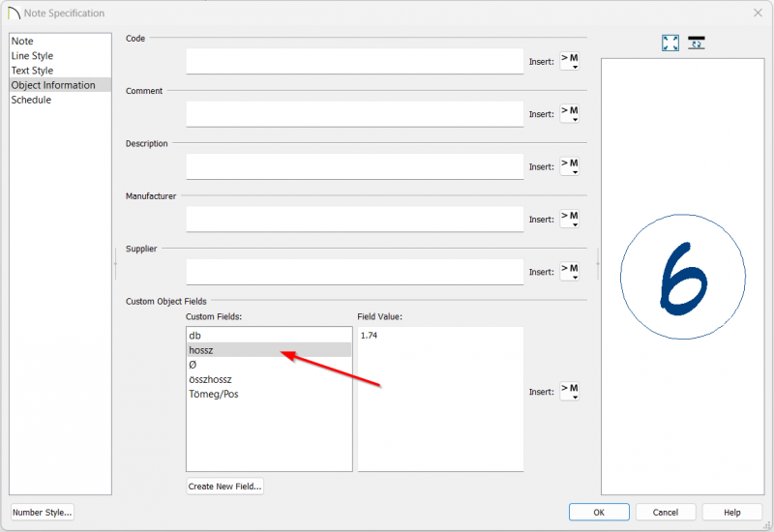Click the Field Value box showing 1.74

440,399
